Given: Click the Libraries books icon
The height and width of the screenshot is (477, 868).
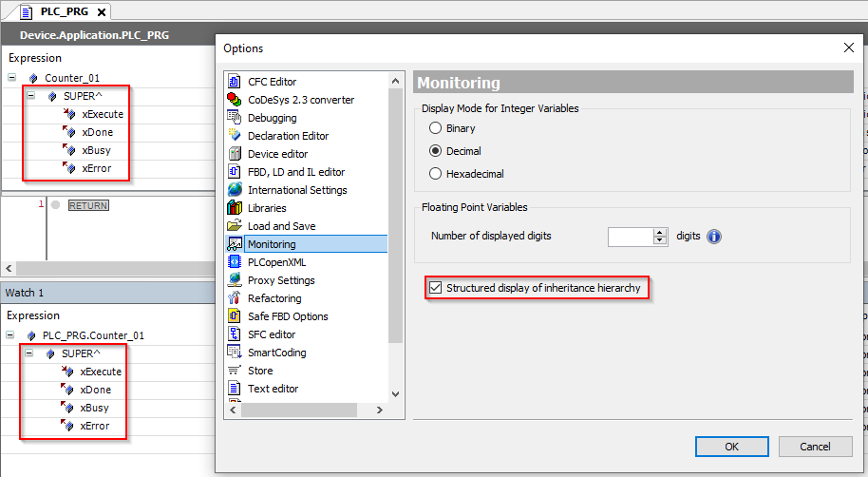Looking at the screenshot, I should (235, 208).
